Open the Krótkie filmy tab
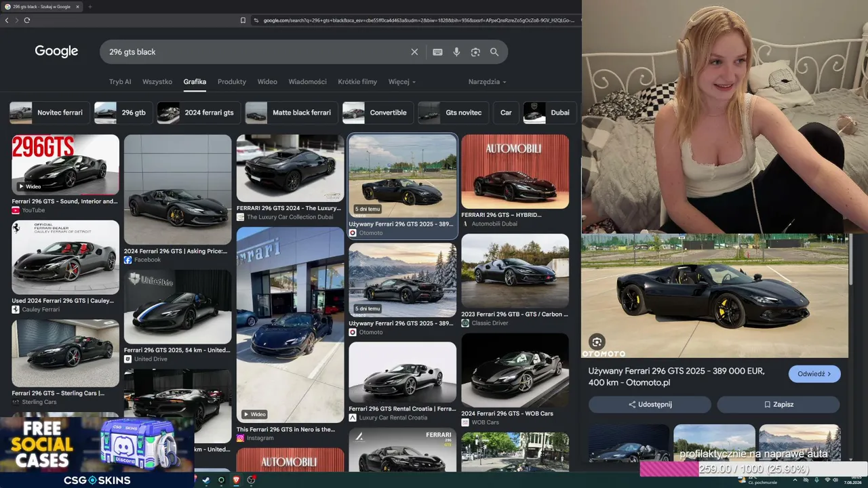The width and height of the screenshot is (868, 488). point(357,82)
